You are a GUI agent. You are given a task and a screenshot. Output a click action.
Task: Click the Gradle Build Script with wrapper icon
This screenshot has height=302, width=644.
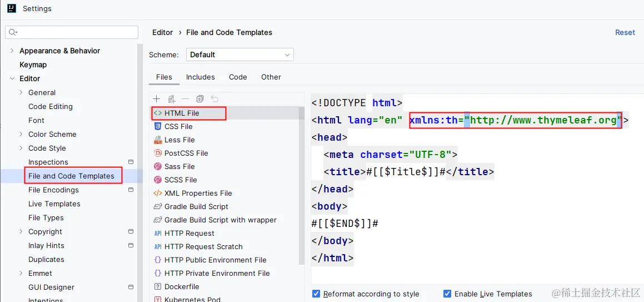pyautogui.click(x=157, y=220)
